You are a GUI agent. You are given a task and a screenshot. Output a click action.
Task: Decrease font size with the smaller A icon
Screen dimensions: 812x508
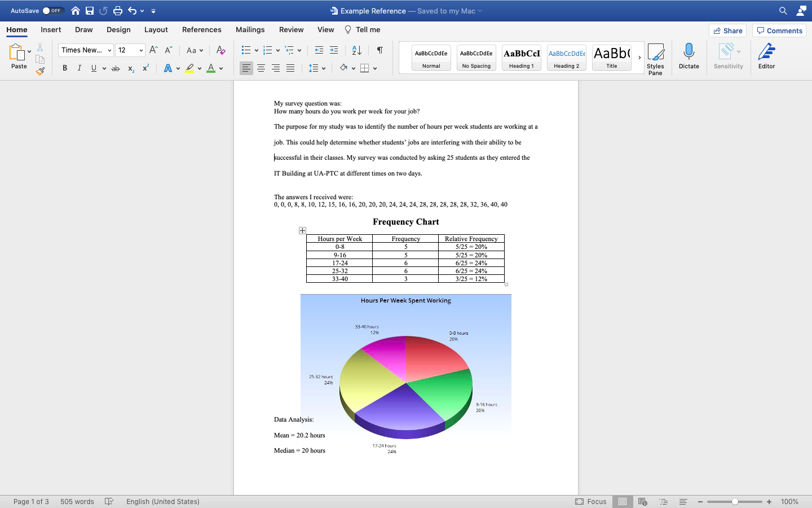click(168, 50)
